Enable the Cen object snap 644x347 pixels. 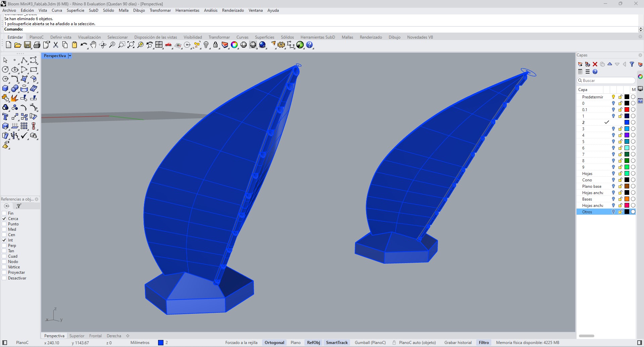pyautogui.click(x=4, y=235)
